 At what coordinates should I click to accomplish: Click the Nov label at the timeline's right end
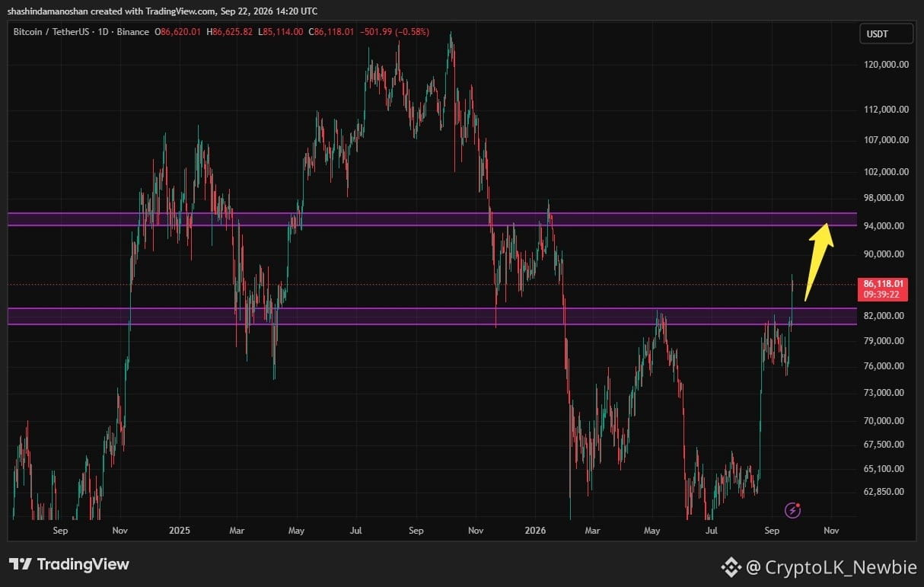[831, 530]
